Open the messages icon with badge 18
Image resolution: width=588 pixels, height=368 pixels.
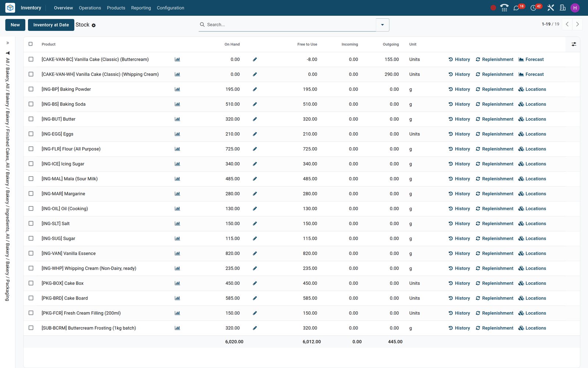(x=516, y=8)
